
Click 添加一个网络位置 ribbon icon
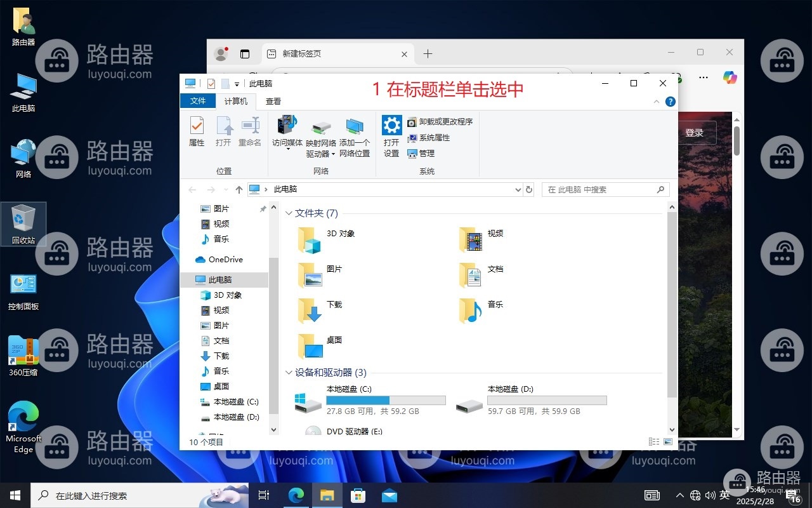pyautogui.click(x=355, y=137)
